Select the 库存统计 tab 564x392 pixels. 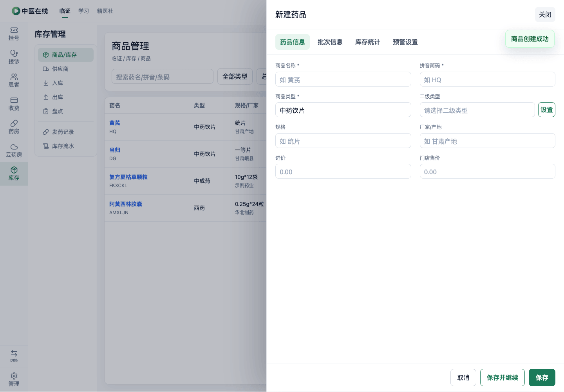[368, 42]
